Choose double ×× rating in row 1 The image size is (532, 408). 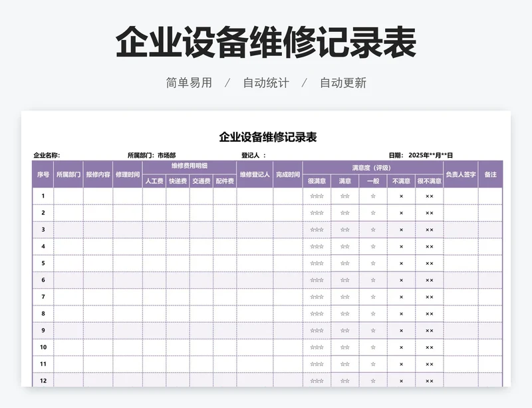(x=429, y=196)
